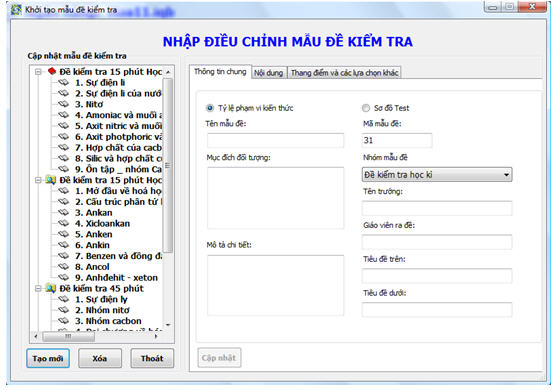Select Tỷ lệ phạm vi kiến thức radio button
The height and width of the screenshot is (390, 558).
[x=210, y=108]
